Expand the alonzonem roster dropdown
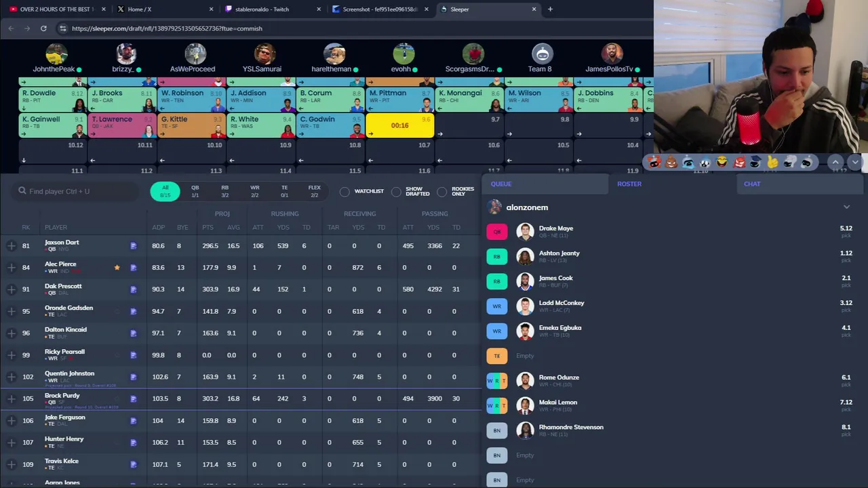 (846, 207)
